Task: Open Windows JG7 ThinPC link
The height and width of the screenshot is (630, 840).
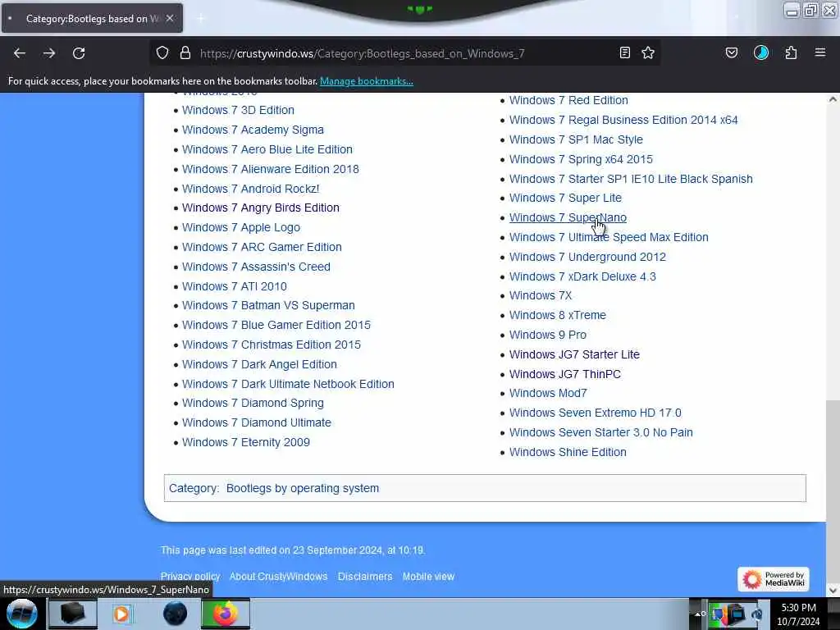Action: coord(565,374)
